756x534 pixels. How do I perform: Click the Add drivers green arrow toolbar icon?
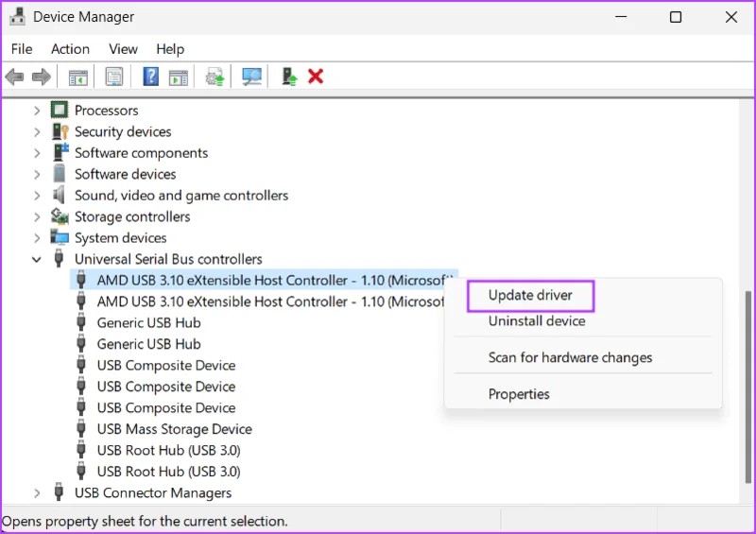coord(289,77)
